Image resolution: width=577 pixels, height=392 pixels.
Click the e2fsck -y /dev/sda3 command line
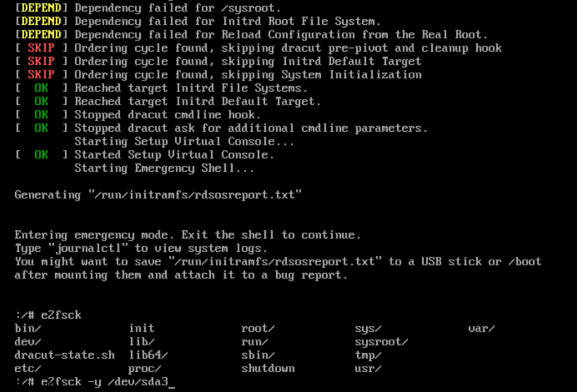(x=95, y=382)
